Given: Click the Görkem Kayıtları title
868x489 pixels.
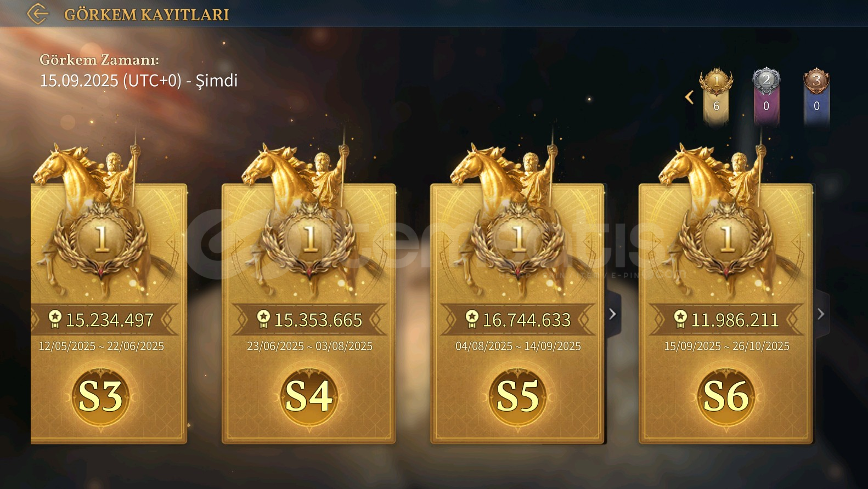Looking at the screenshot, I should pyautogui.click(x=146, y=15).
